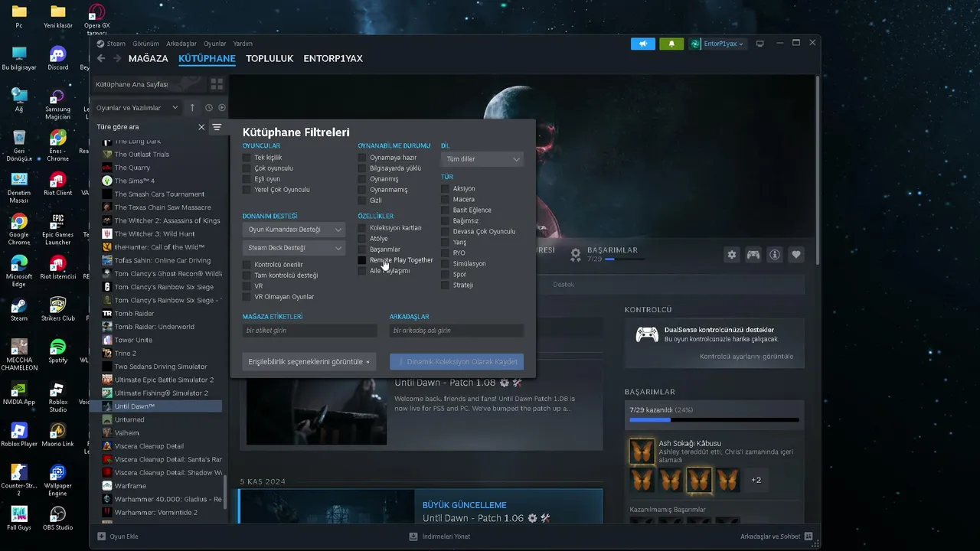
Task: Click the plus icon for Oyun Ekle
Action: click(x=102, y=536)
